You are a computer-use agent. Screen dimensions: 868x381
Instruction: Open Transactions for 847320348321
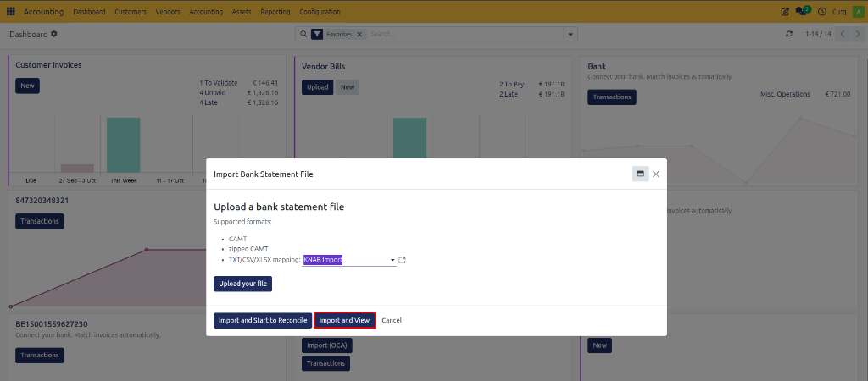point(40,221)
